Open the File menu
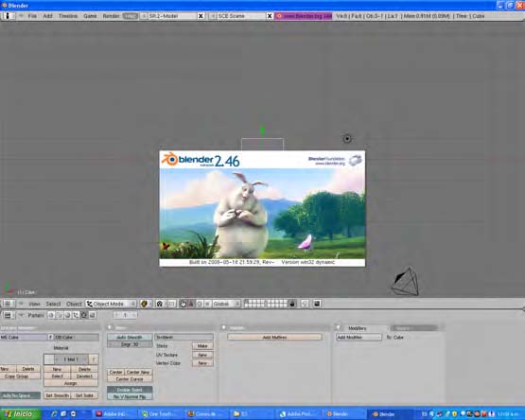 point(32,16)
